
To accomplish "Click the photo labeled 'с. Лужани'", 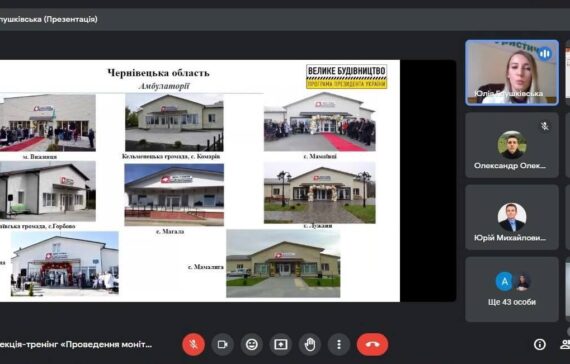I will click(320, 193).
